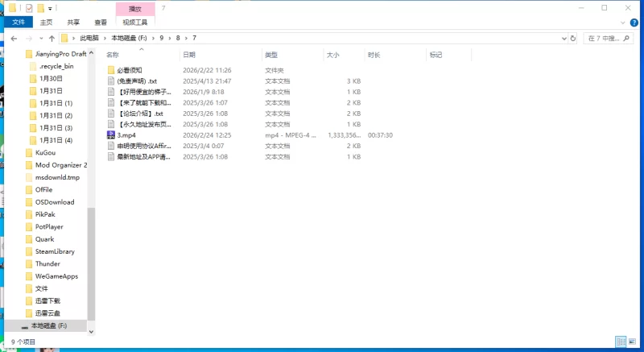Click the 此电脑 breadcrumb segment
Image resolution: width=644 pixels, height=352 pixels.
click(x=89, y=38)
